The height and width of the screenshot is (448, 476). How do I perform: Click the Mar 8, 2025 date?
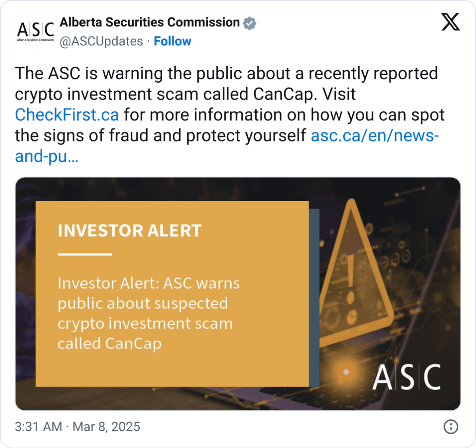tap(106, 427)
